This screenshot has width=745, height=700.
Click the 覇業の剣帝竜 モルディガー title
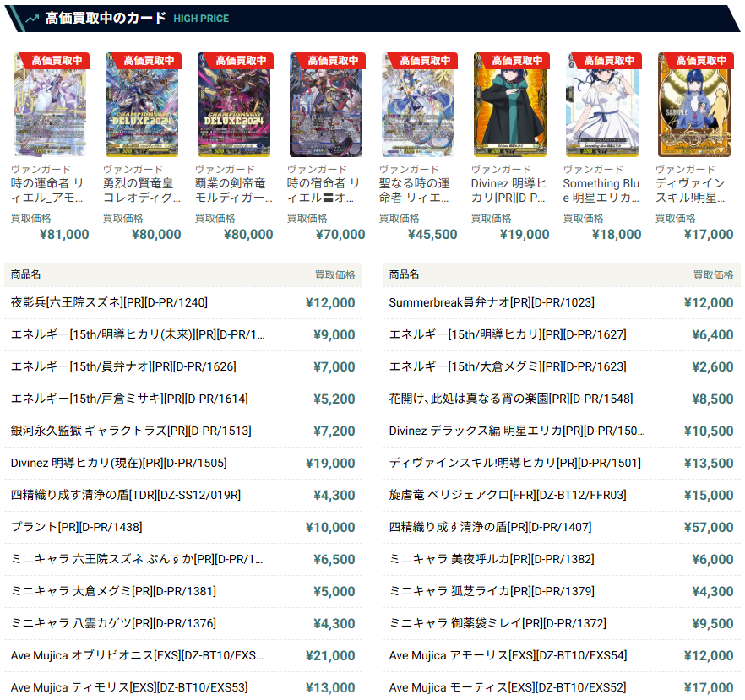(234, 190)
